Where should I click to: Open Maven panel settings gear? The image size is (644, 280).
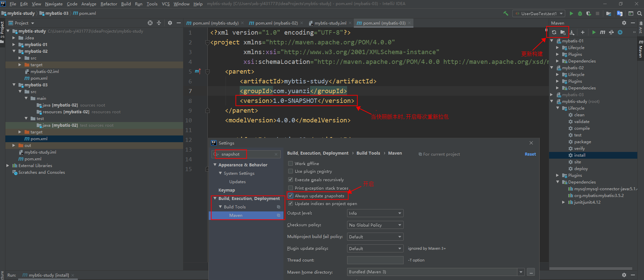(x=624, y=23)
